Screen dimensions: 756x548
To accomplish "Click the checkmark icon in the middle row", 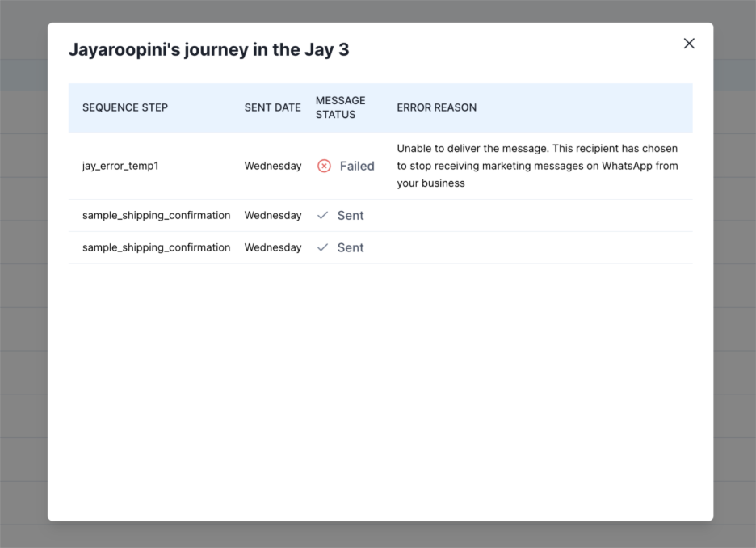I will (323, 215).
